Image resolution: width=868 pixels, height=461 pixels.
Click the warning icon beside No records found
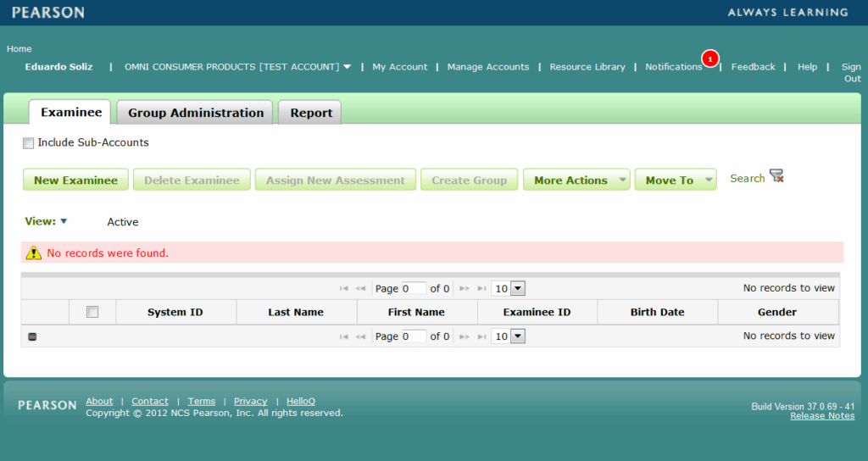tap(34, 253)
